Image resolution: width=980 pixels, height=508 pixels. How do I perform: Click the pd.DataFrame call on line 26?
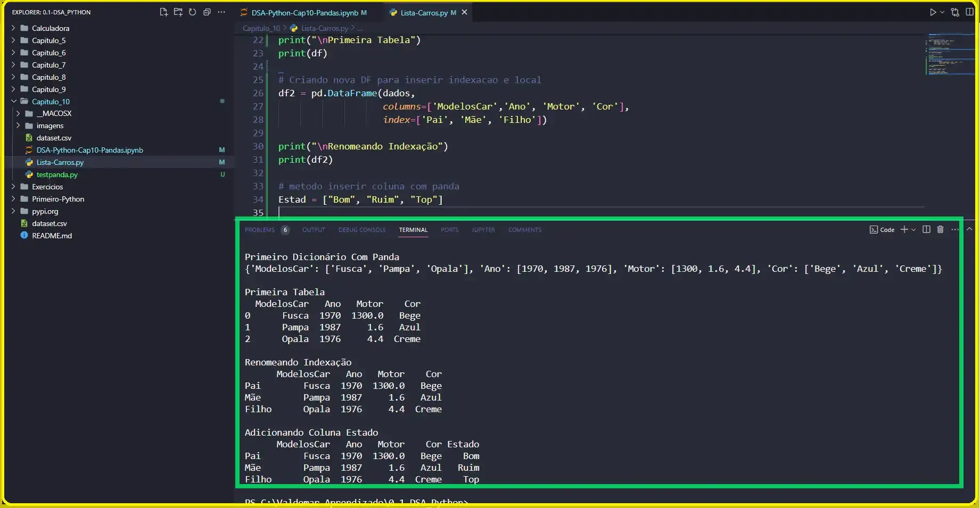[344, 93]
